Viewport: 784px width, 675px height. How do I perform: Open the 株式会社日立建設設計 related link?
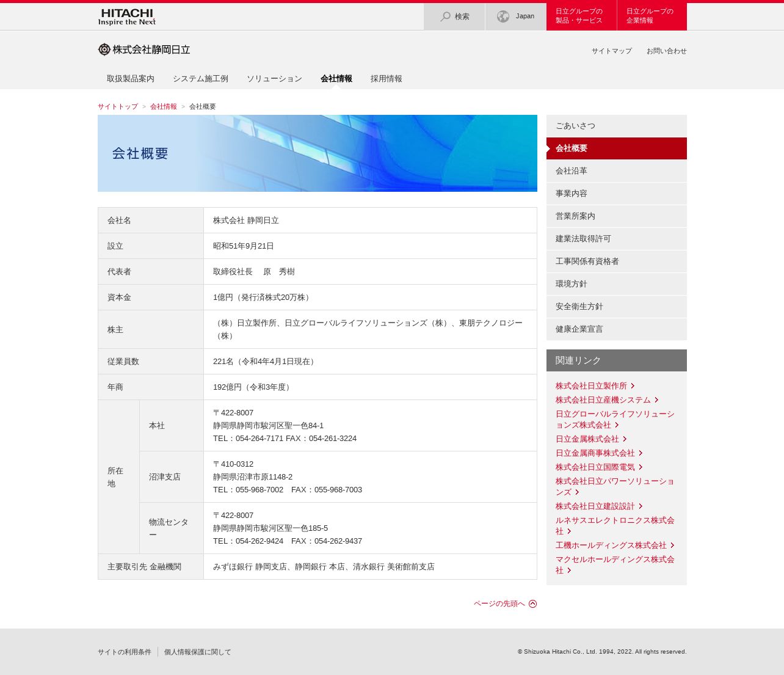[595, 506]
